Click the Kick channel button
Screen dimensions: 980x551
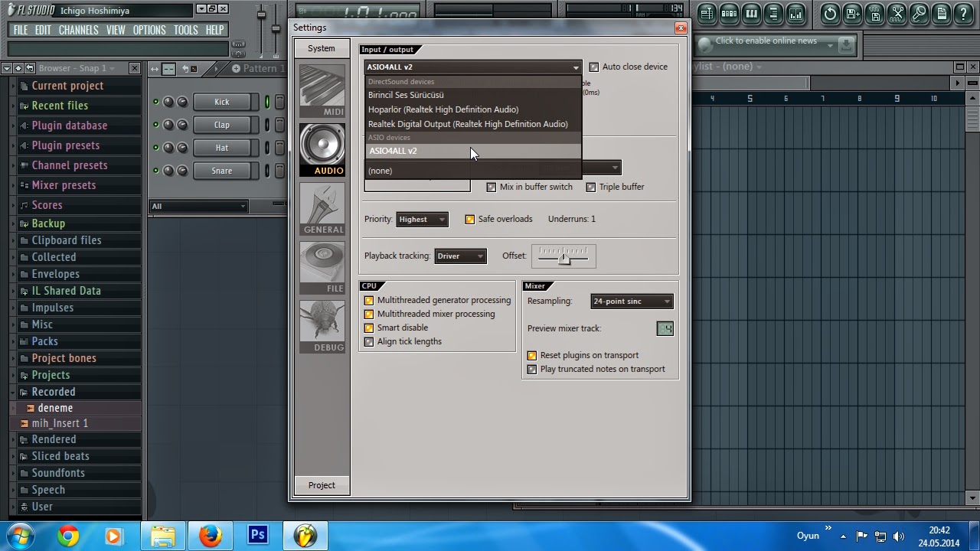[222, 102]
